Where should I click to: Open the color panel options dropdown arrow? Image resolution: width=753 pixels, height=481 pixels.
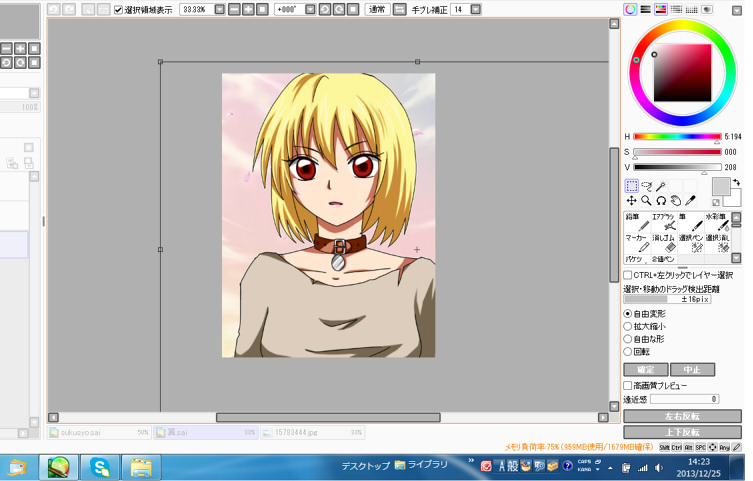coord(737,10)
